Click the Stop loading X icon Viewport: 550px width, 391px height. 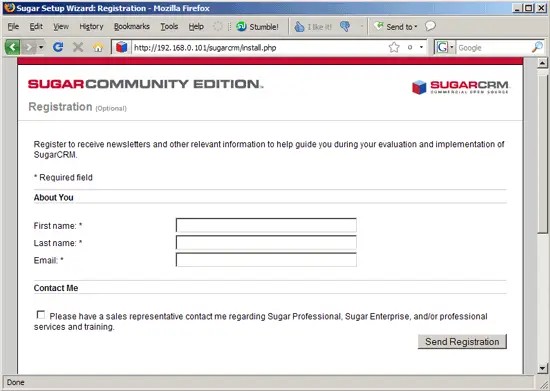click(x=78, y=47)
